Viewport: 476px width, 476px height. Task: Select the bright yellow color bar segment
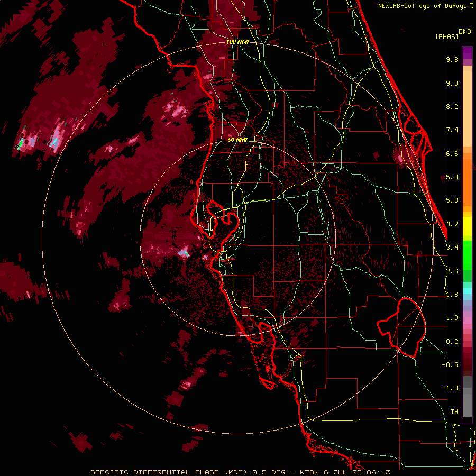[x=467, y=226]
